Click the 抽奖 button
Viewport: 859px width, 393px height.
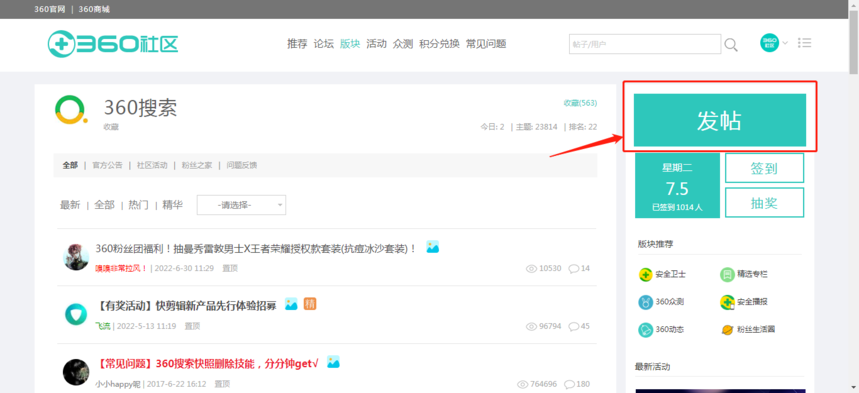764,203
